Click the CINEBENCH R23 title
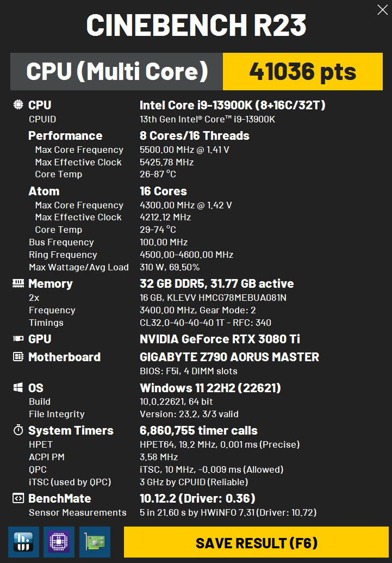 pos(196,25)
